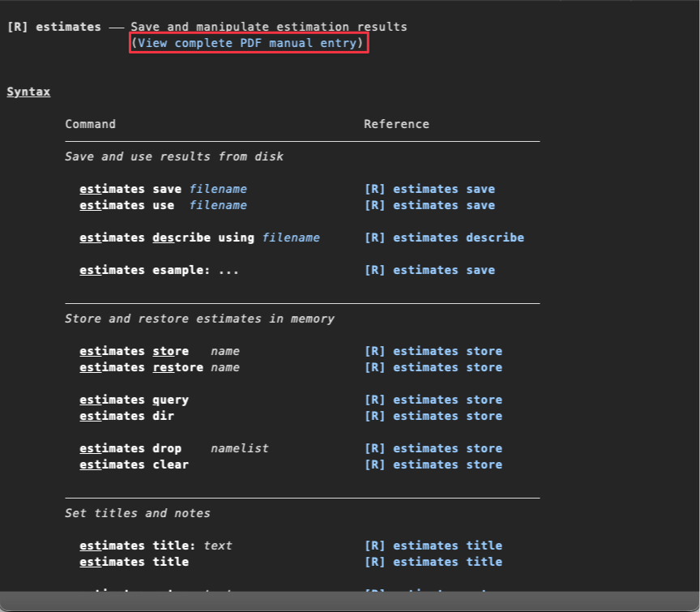Click the [R] estimates describe reference link
Image resolution: width=700 pixels, height=612 pixels.
(x=444, y=238)
